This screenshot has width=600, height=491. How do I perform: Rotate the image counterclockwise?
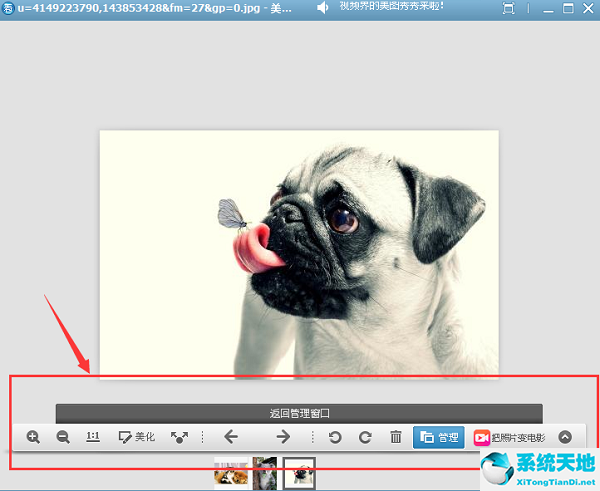tap(336, 437)
